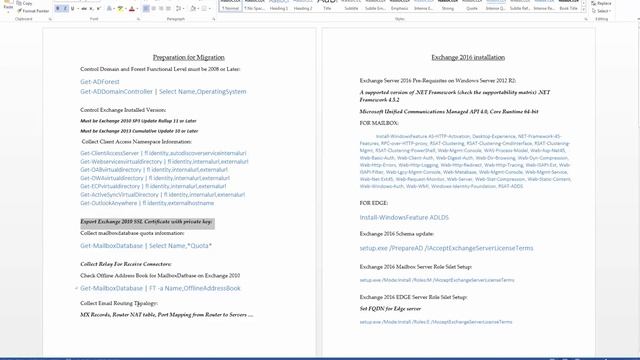This screenshot has height=360, width=640.
Task: Open Font group dialog launcher
Action: pyautogui.click(x=138, y=19)
